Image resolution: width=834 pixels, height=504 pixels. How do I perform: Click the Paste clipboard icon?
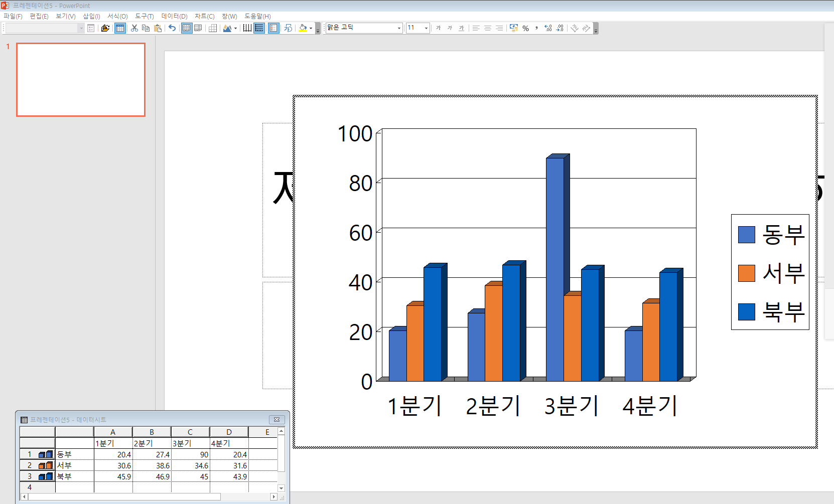158,28
